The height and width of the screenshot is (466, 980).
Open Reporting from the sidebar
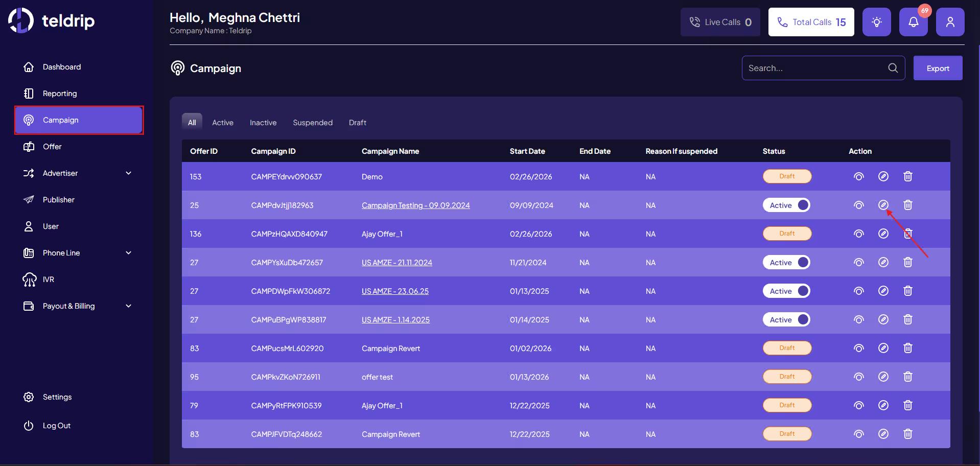60,94
